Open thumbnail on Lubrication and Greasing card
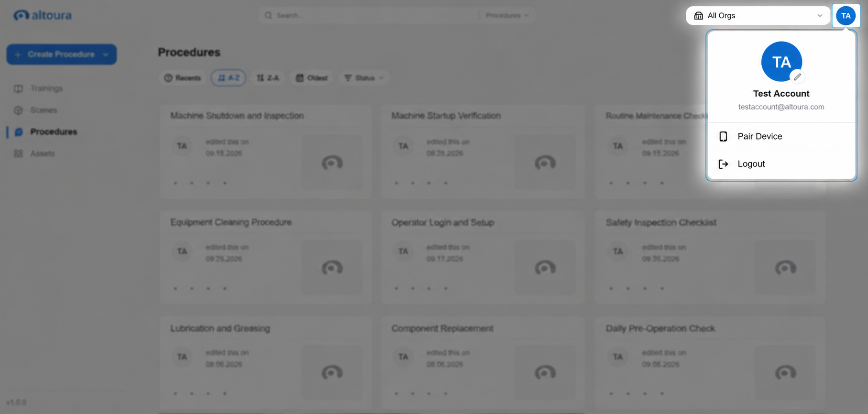The image size is (868, 414). [x=332, y=373]
